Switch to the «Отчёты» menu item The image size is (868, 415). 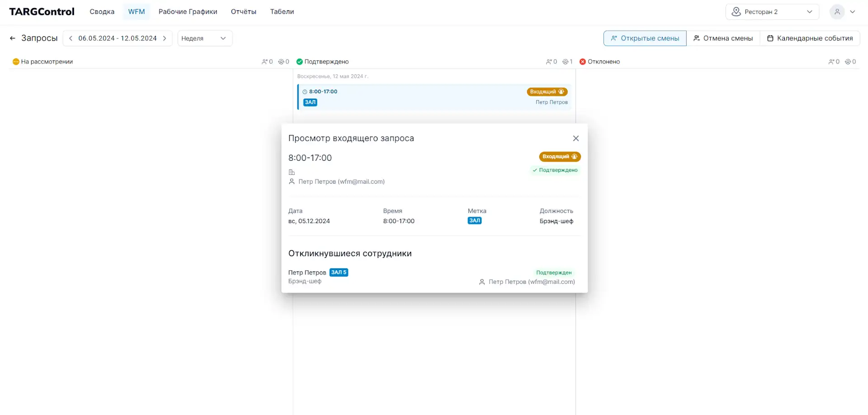244,11
